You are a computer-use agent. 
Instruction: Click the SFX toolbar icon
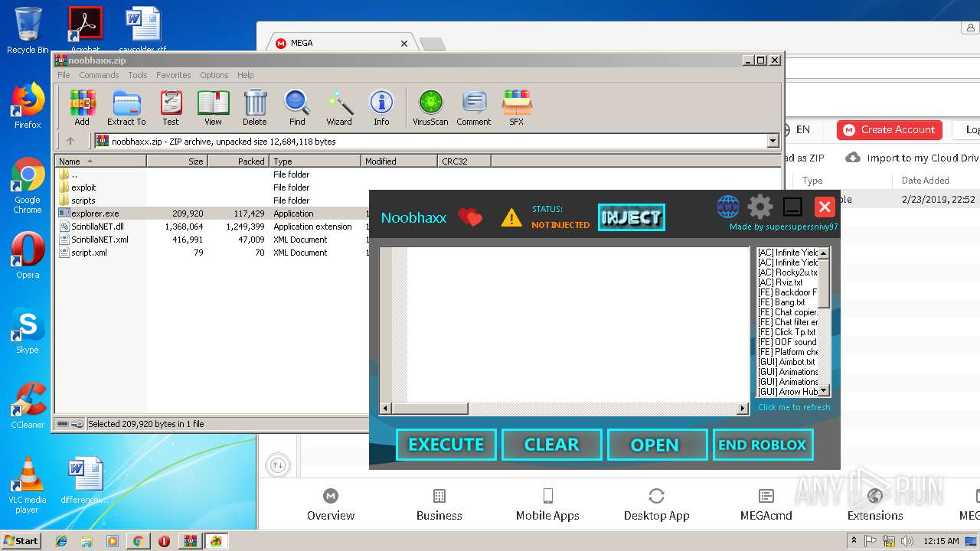tap(517, 107)
